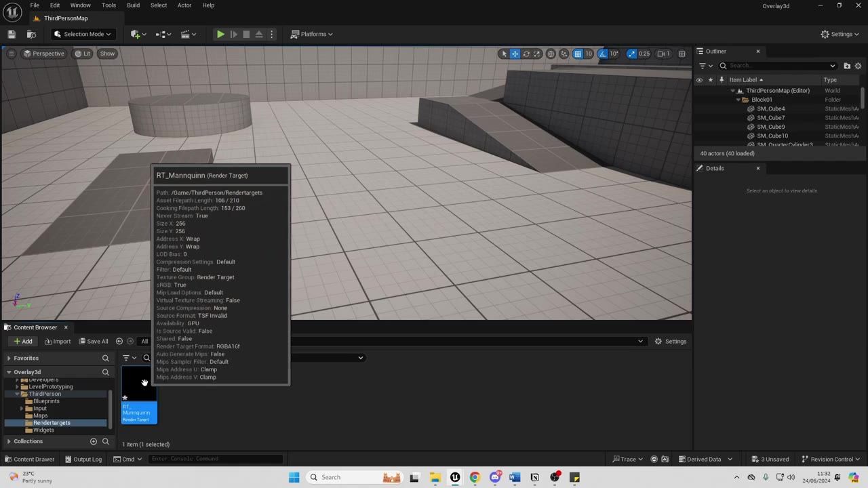Open the Blueprints folder in tree
Screen dimensions: 868x488
click(x=46, y=401)
